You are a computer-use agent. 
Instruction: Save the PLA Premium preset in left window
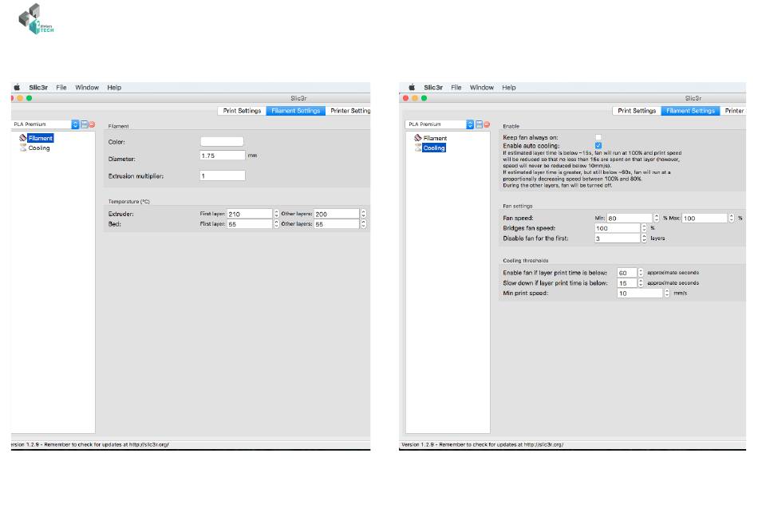(x=84, y=124)
